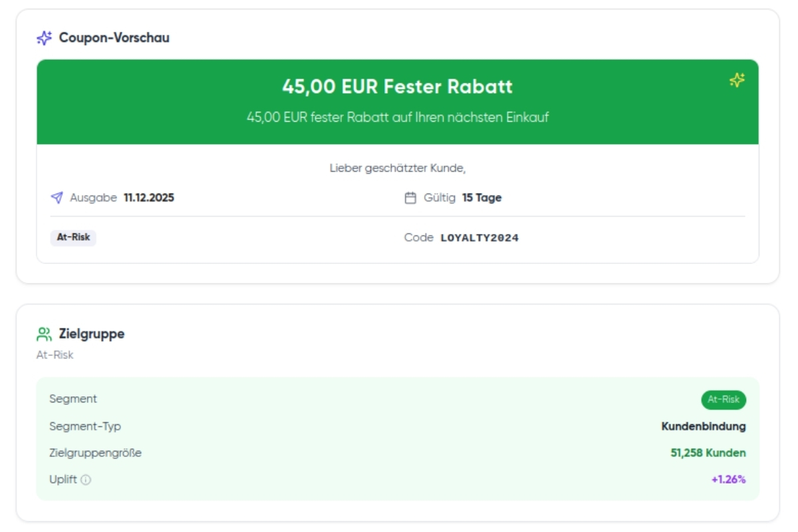798x532 pixels.
Task: Click the paper plane Ausgabe icon
Action: click(57, 198)
